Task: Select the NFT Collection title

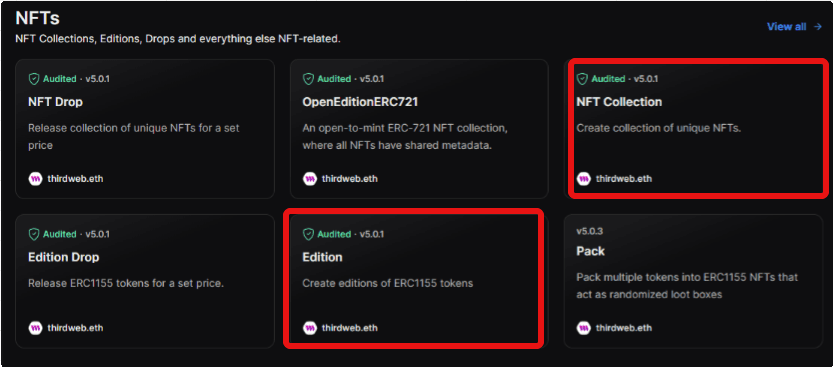Action: 619,101
